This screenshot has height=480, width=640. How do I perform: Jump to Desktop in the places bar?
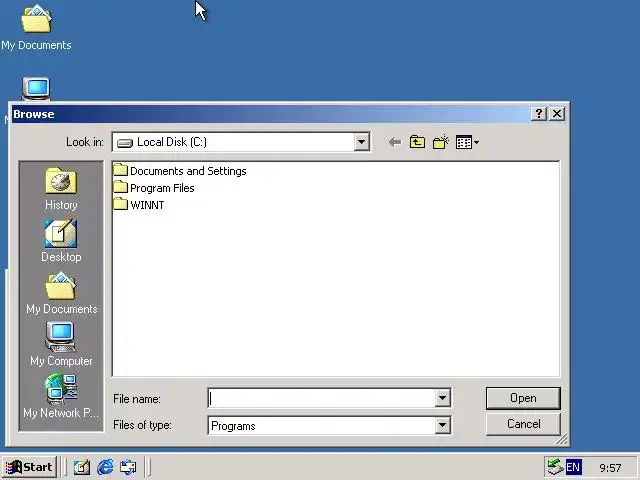click(61, 240)
